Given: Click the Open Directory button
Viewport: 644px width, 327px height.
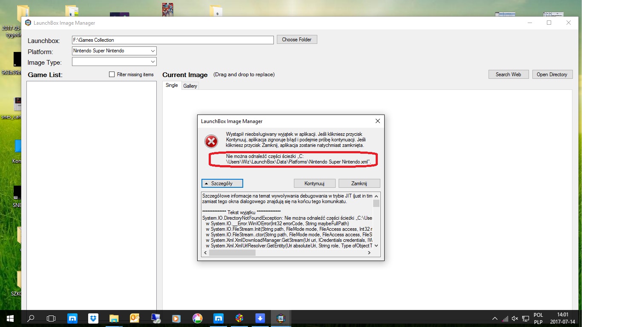Looking at the screenshot, I should click(552, 75).
